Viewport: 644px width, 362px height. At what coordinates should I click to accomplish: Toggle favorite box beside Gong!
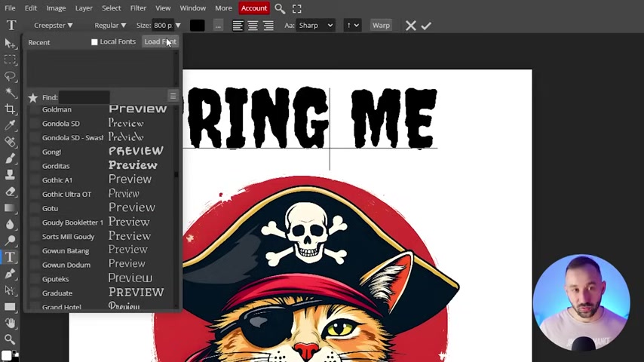pyautogui.click(x=35, y=152)
